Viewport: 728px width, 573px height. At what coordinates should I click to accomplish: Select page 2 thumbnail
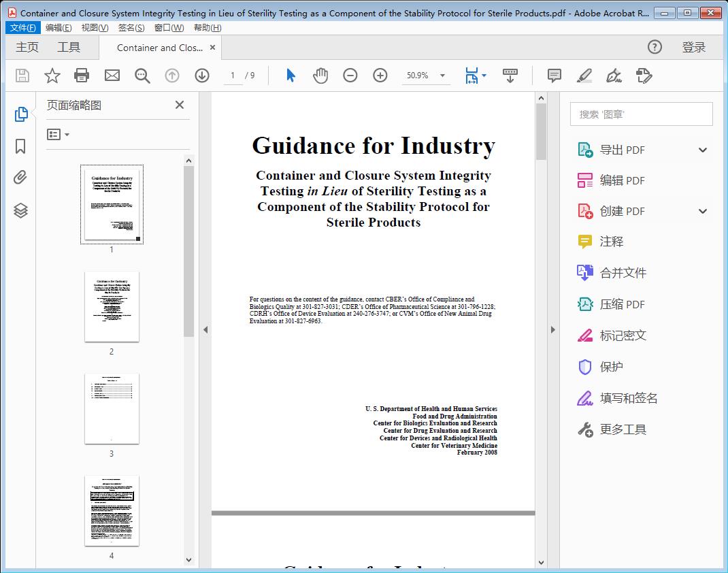pyautogui.click(x=112, y=306)
